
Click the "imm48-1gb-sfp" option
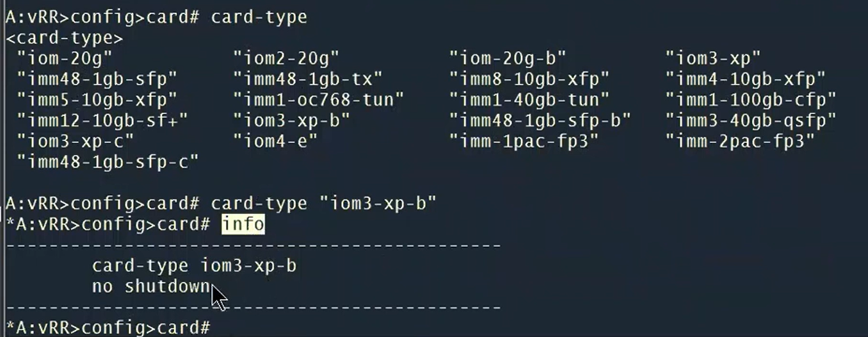[x=97, y=79]
